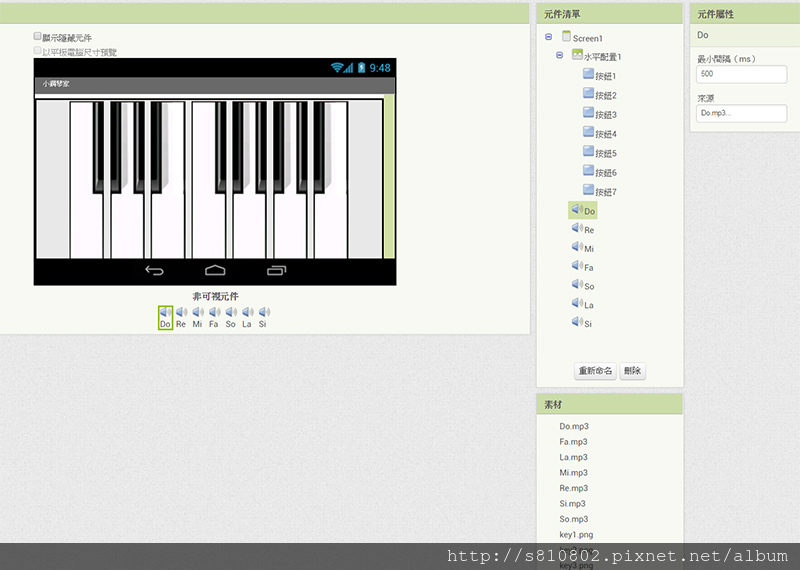Select Screen1 in the component tree
The width and height of the screenshot is (800, 570).
coord(582,37)
